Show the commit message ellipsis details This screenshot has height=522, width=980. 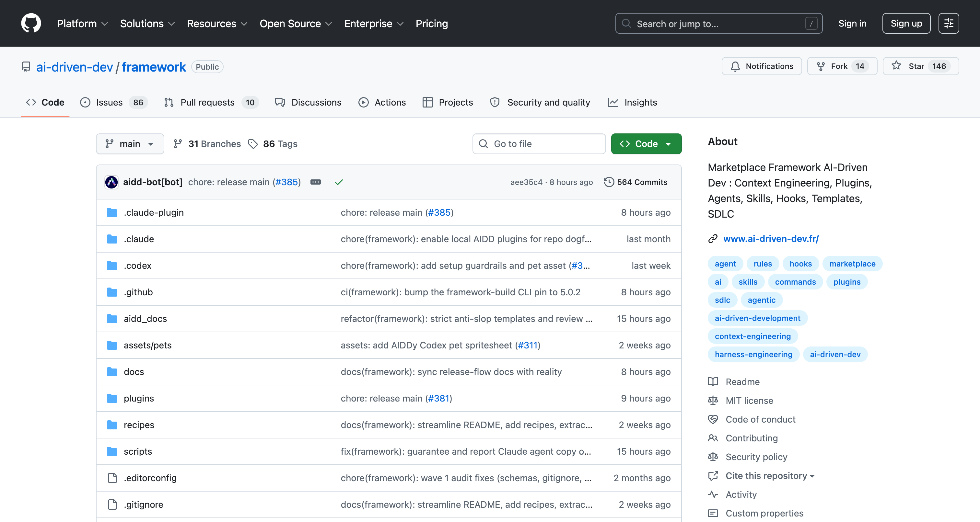[315, 182]
